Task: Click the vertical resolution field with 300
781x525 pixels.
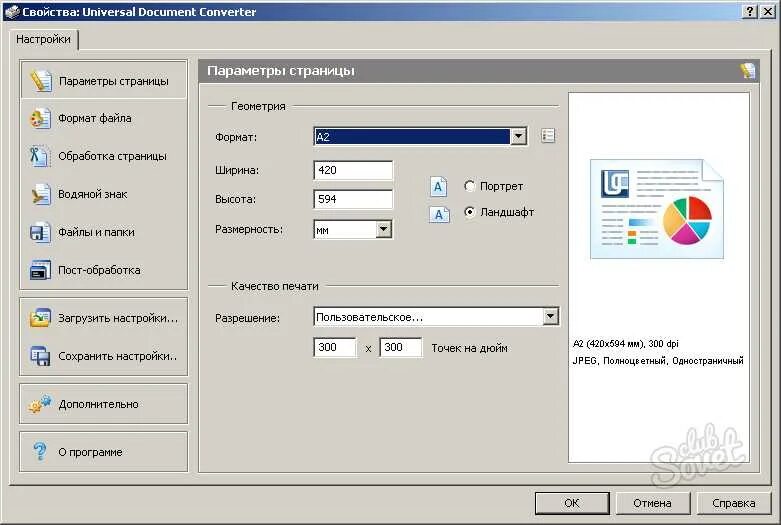Action: pos(400,347)
